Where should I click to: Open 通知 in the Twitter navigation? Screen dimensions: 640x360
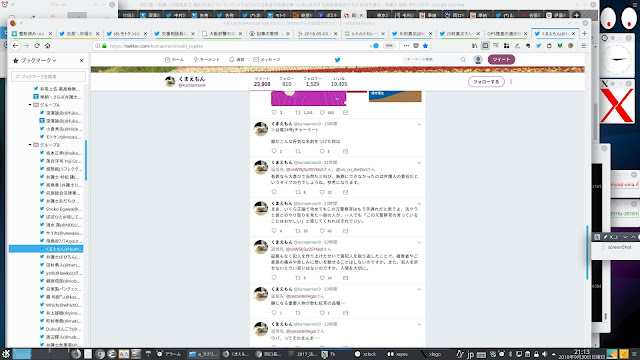click(x=237, y=60)
